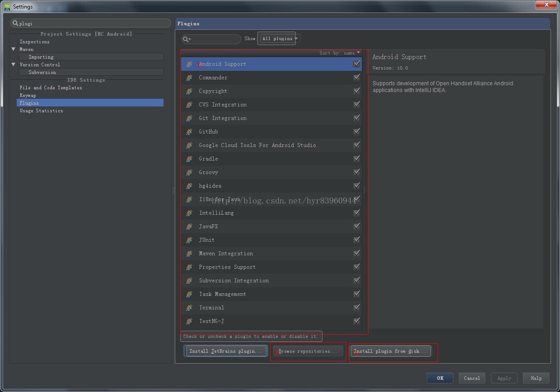Disable the Groovy plugin checkbox
Screen dimensions: 560x392
point(357,172)
